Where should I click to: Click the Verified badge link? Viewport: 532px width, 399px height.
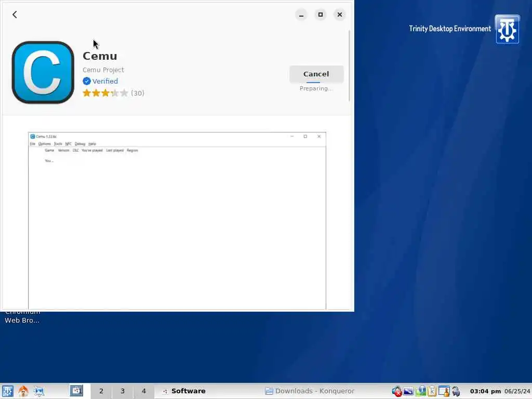point(100,81)
